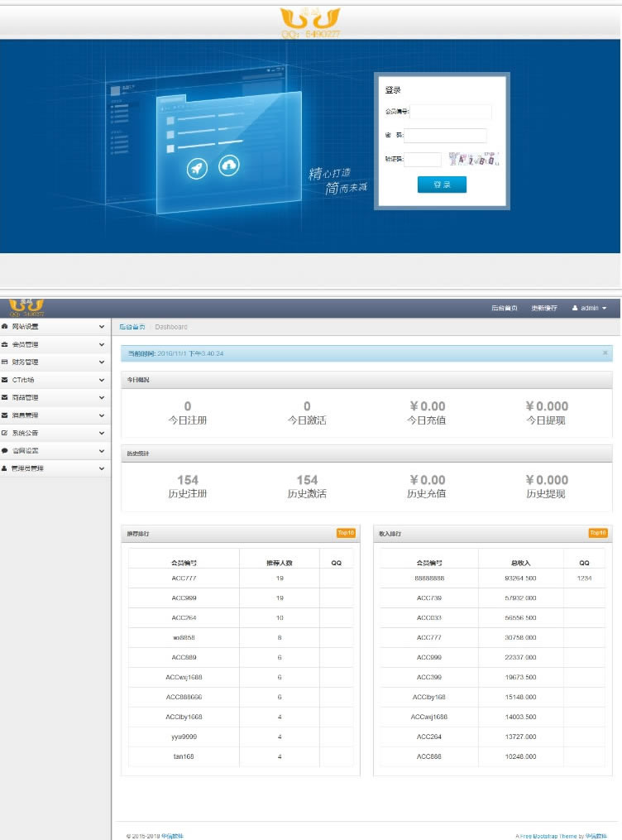
Task: Click the 财务管理 sidebar icon
Action: click(4, 362)
